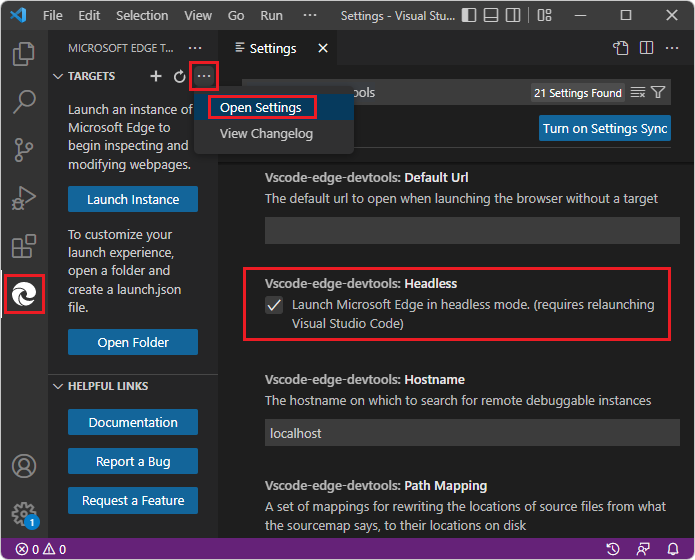The width and height of the screenshot is (695, 560).
Task: Select View Changelog menu entry
Action: (266, 134)
